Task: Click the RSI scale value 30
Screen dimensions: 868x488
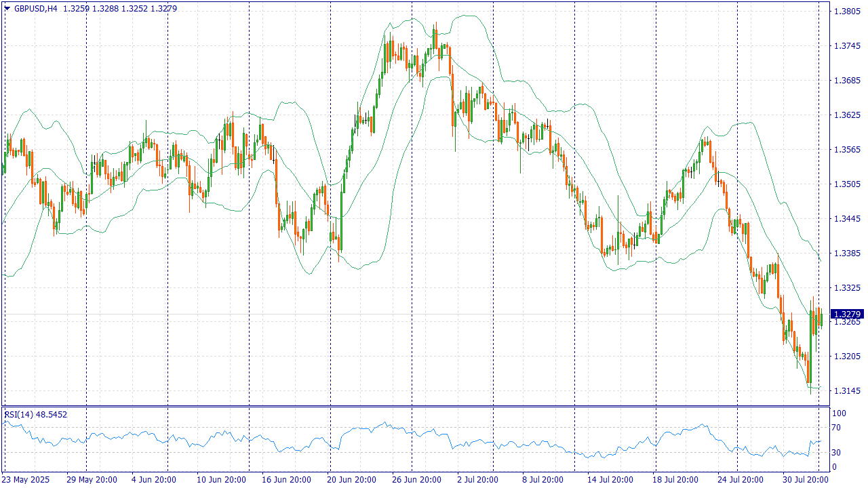Action: [x=837, y=453]
